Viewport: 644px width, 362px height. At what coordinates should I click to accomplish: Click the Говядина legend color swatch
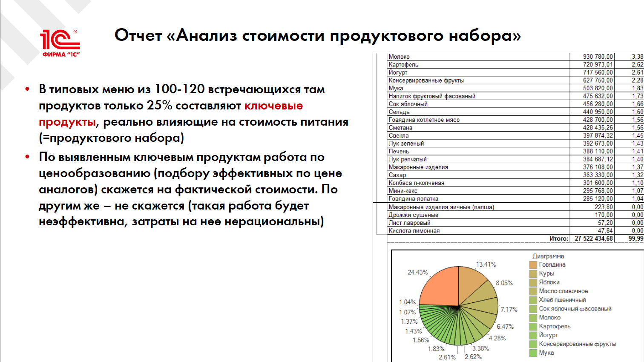(533, 265)
